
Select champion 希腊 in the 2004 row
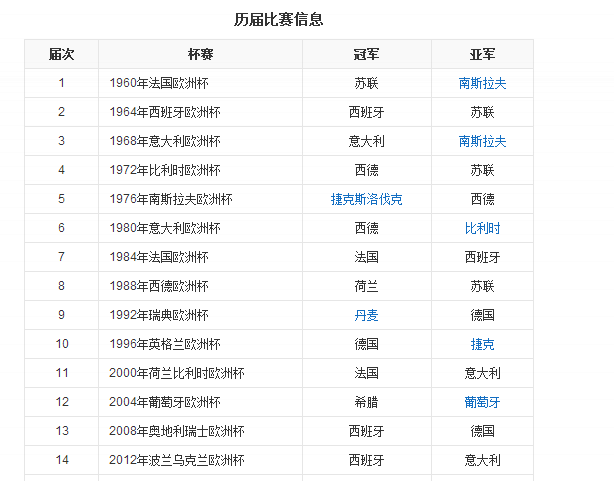click(x=367, y=402)
